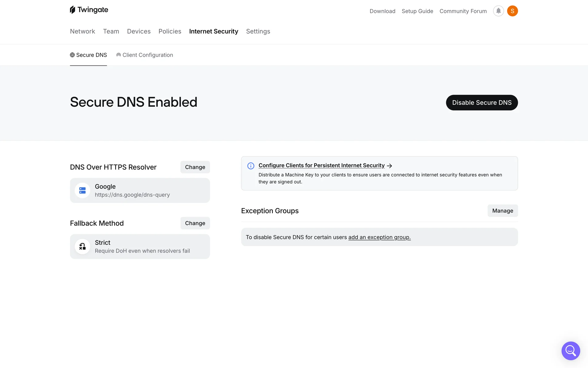
Task: Open the Policies page
Action: click(x=170, y=31)
